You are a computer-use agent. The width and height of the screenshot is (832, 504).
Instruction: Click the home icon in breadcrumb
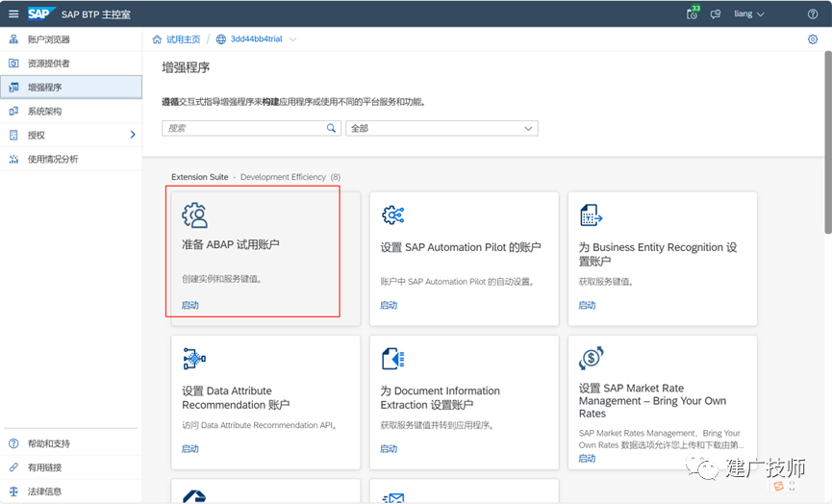[157, 39]
